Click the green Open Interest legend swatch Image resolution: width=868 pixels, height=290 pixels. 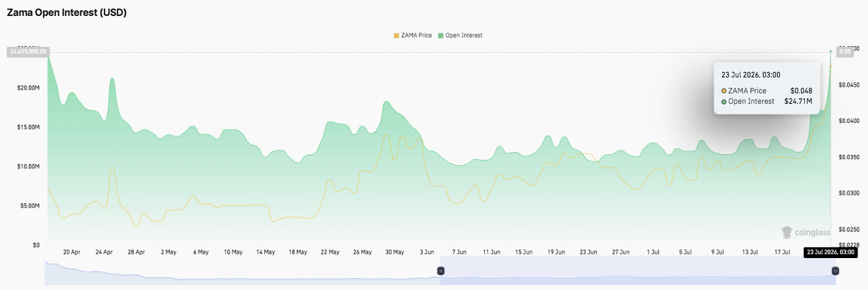coord(440,36)
